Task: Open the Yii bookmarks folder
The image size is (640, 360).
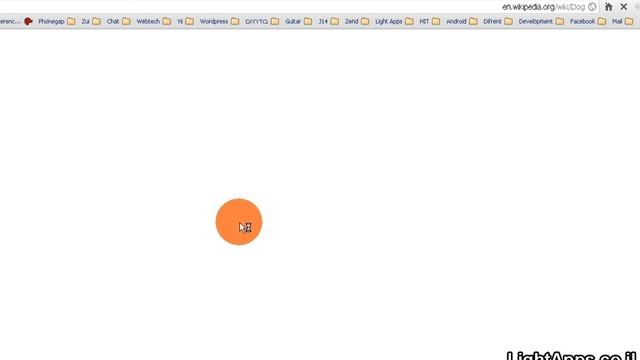Action: click(185, 21)
